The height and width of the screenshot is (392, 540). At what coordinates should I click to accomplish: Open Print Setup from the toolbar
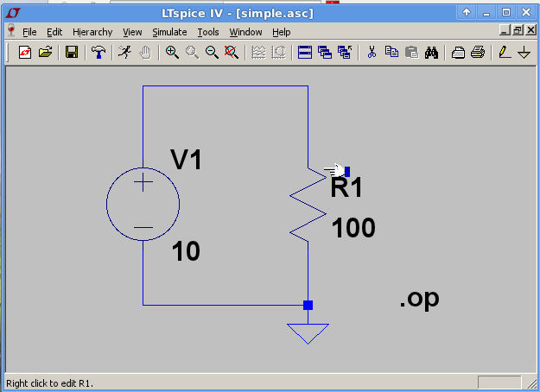(458, 53)
